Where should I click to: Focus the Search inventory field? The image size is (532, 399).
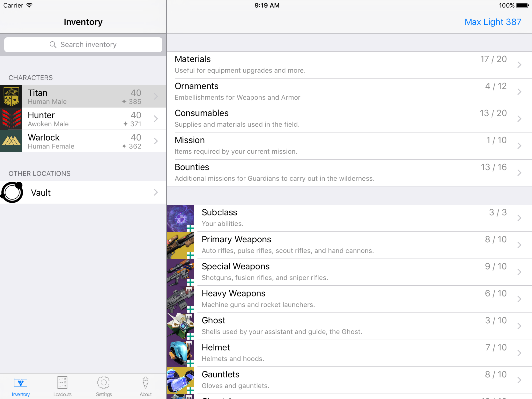[83, 45]
